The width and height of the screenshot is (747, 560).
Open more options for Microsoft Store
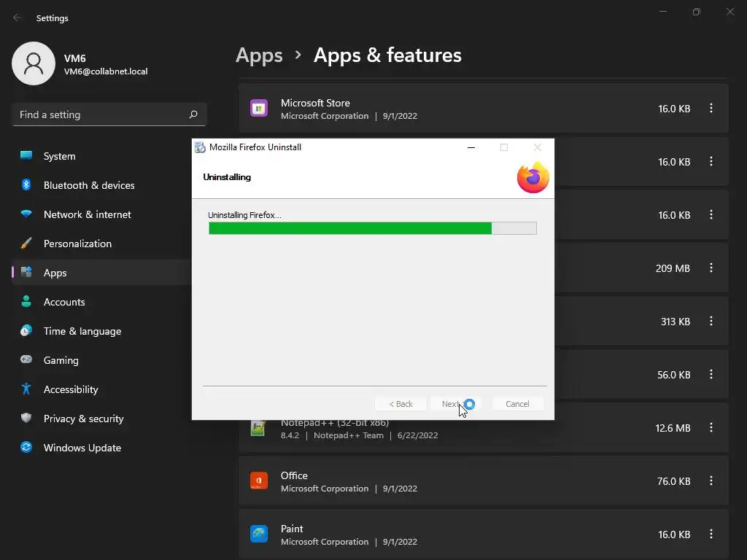coord(711,109)
